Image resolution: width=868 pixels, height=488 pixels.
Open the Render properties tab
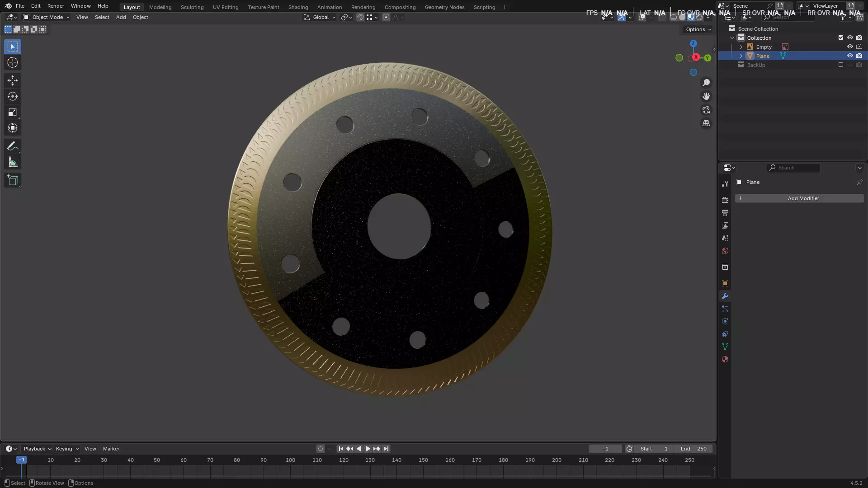click(x=725, y=200)
